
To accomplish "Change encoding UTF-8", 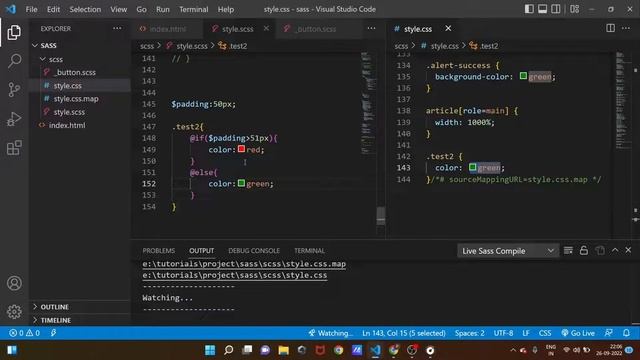I will [503, 333].
